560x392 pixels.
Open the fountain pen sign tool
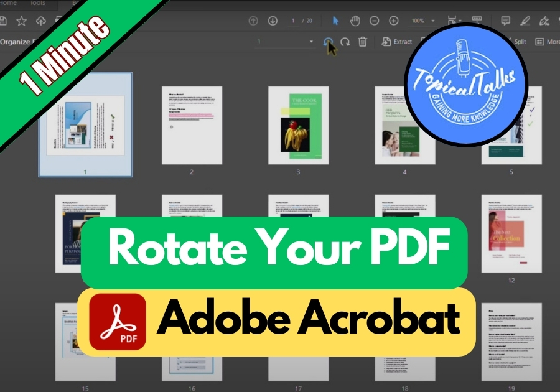click(544, 21)
